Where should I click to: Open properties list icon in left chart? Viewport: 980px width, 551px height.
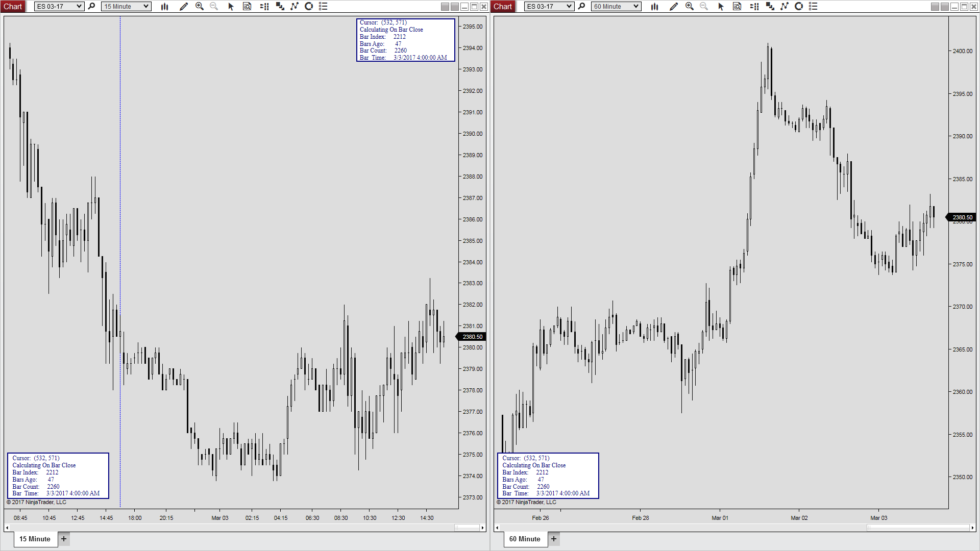323,7
